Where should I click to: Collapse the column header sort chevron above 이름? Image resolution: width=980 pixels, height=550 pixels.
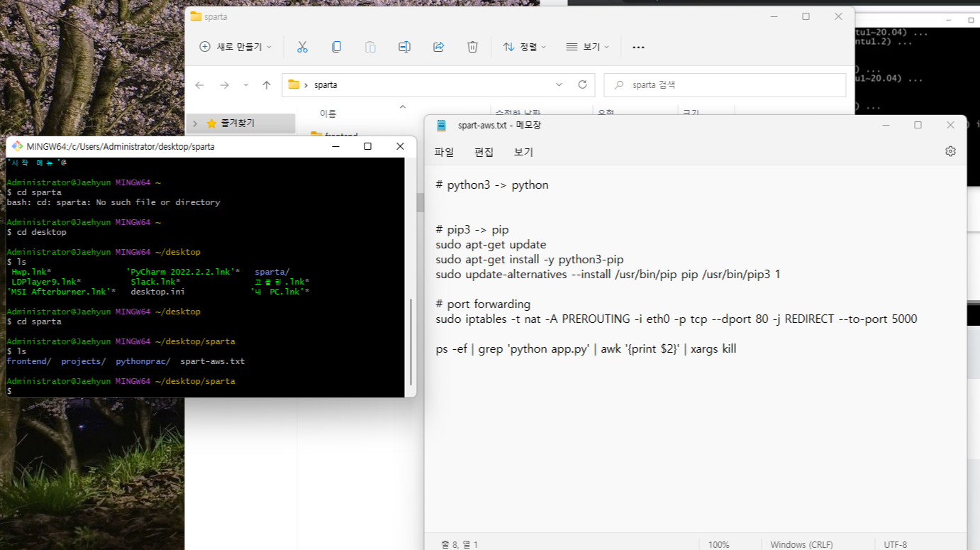point(403,107)
